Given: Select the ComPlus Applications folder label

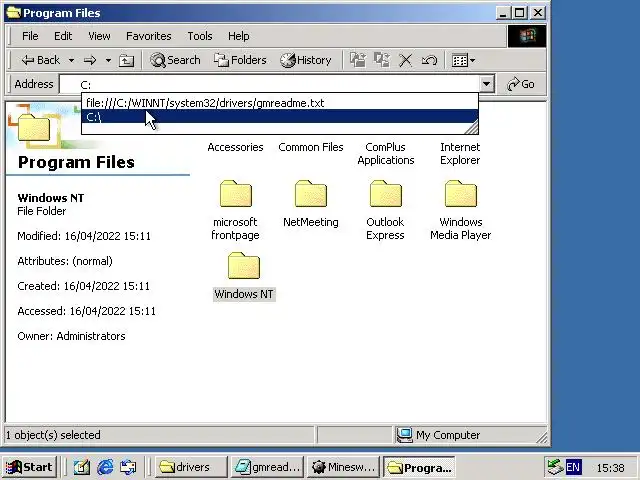Looking at the screenshot, I should click(x=386, y=154).
